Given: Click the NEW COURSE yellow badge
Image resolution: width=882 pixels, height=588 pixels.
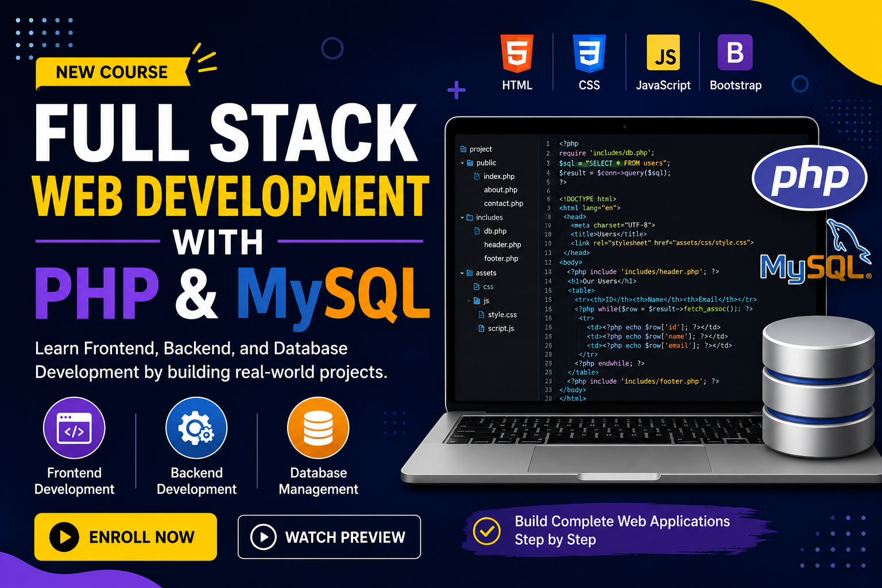Looking at the screenshot, I should [113, 72].
